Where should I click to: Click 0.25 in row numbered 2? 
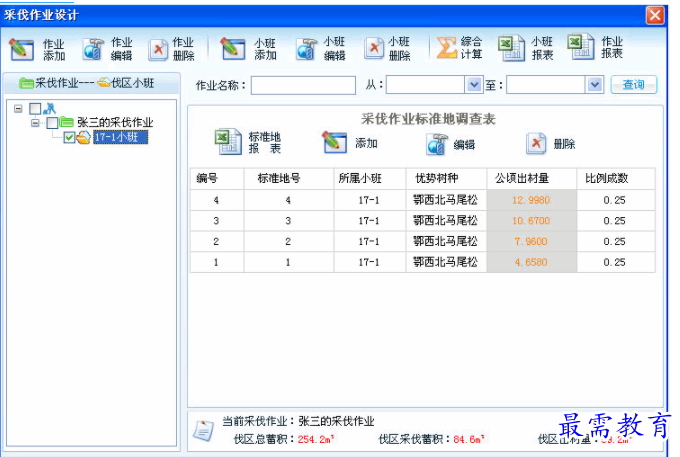pyautogui.click(x=615, y=242)
